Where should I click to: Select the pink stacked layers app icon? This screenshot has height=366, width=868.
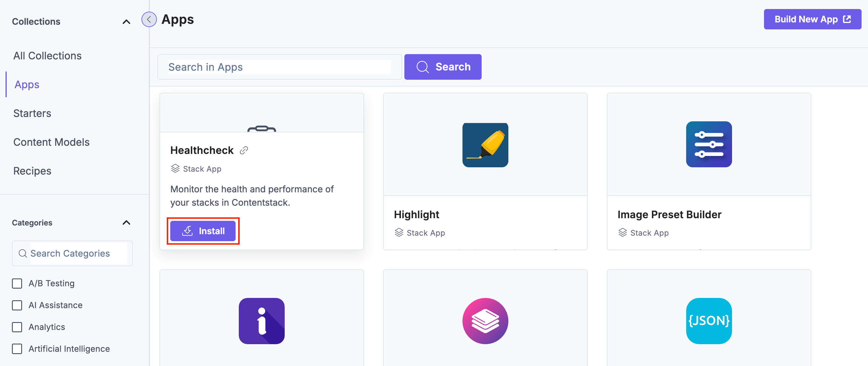coord(485,321)
